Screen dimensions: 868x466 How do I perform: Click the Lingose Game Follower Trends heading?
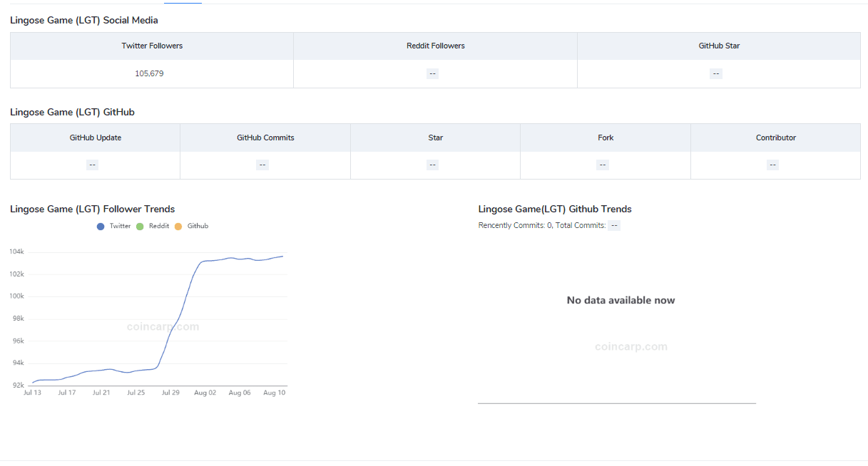point(92,209)
